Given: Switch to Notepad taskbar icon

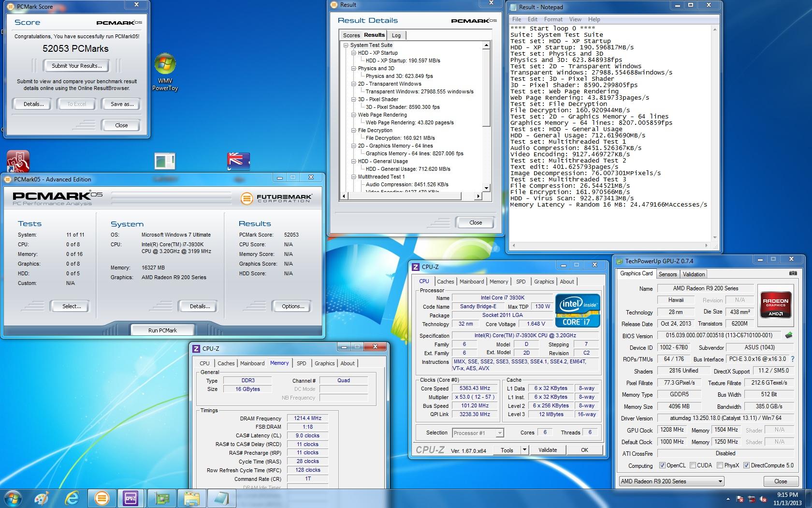Looking at the screenshot, I should click(221, 498).
